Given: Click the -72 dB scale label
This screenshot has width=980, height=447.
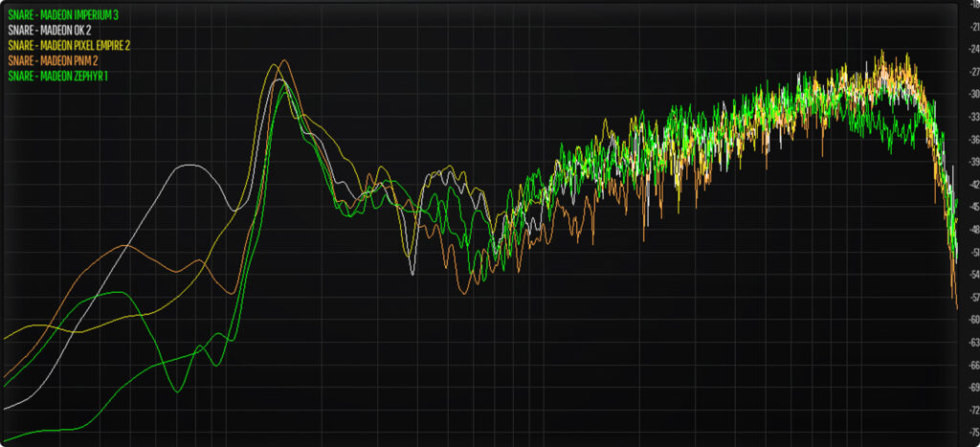Looking at the screenshot, I should tap(970, 410).
